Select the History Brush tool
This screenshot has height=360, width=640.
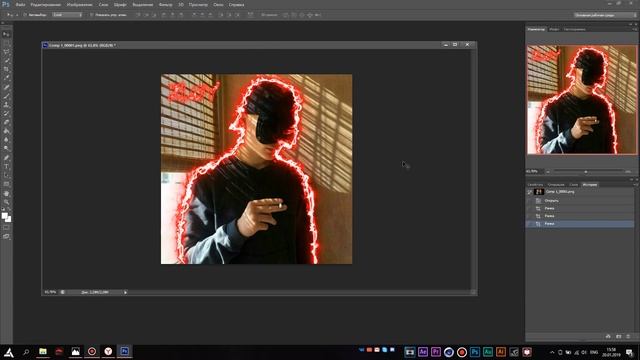click(x=6, y=113)
